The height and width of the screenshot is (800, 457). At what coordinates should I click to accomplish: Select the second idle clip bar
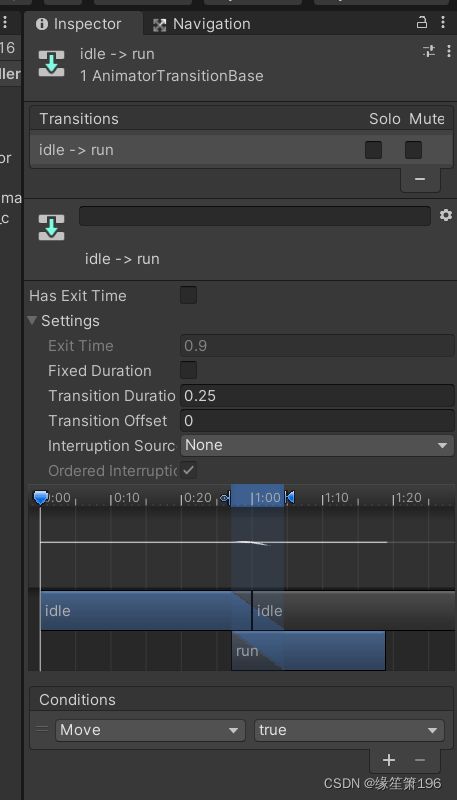coord(353,611)
